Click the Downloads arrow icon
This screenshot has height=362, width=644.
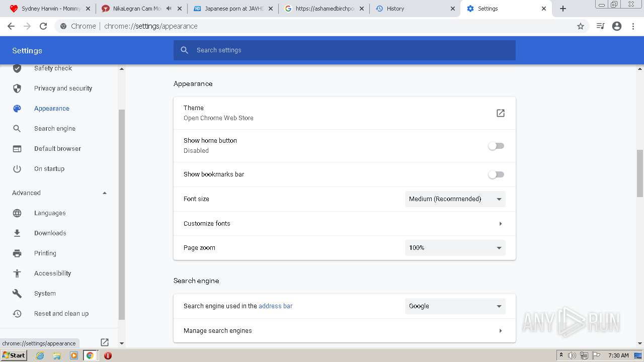coord(17,233)
